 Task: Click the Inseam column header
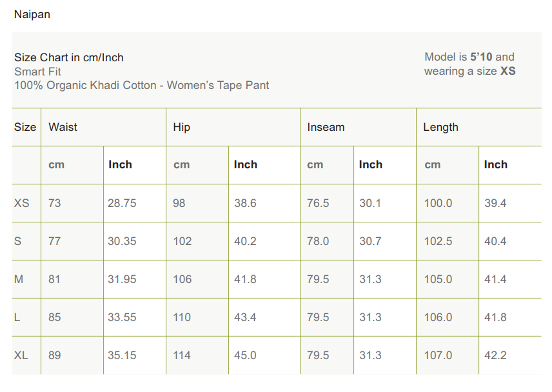326,127
